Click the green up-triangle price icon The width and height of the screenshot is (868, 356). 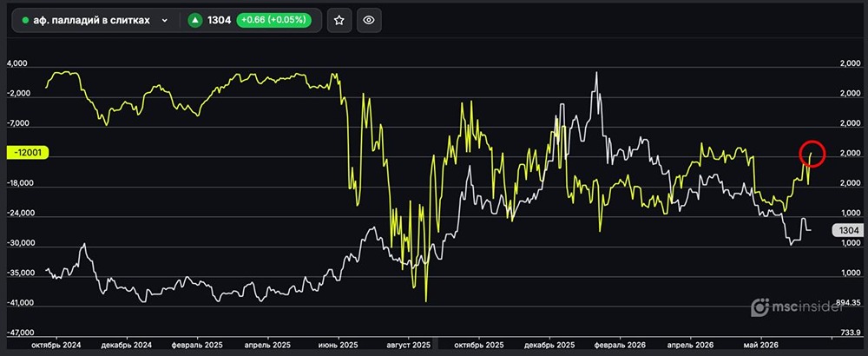pyautogui.click(x=194, y=21)
